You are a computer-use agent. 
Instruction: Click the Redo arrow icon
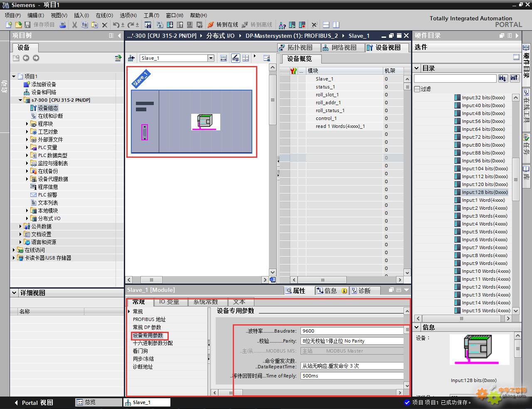click(131, 25)
